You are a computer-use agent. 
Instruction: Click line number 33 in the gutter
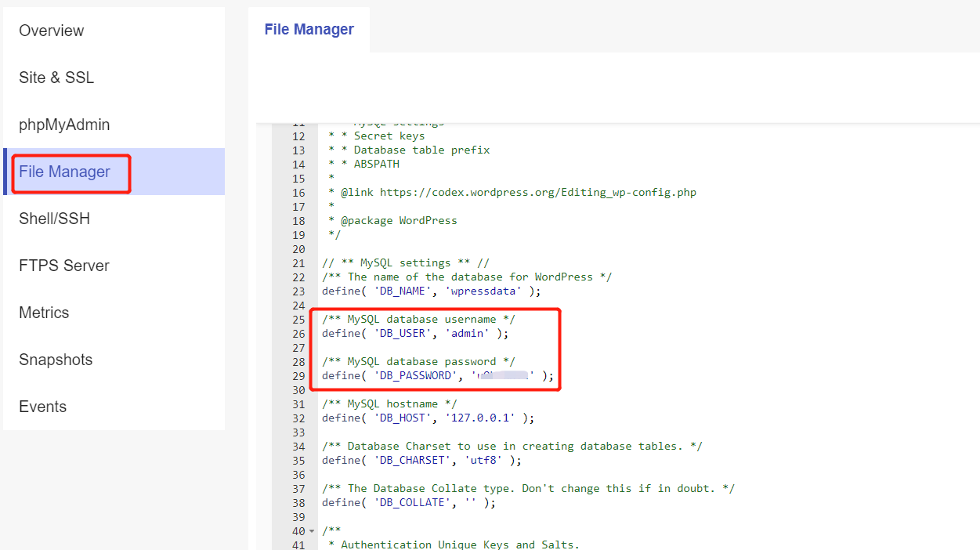coord(298,432)
